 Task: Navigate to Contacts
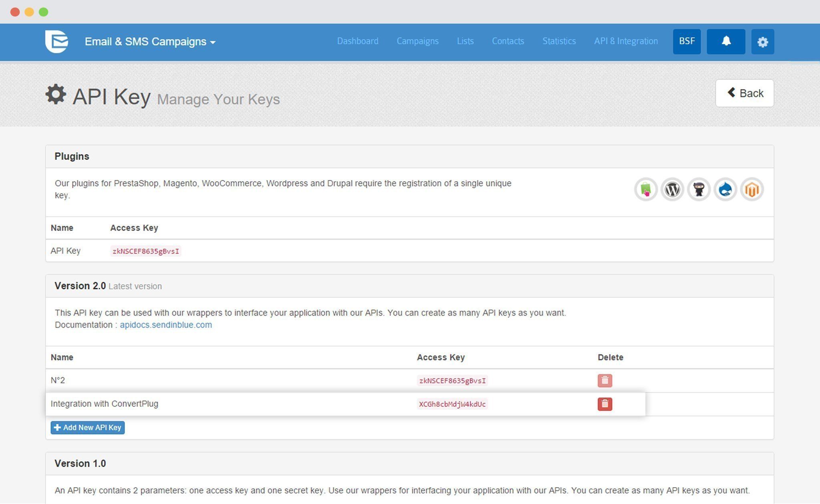click(508, 41)
